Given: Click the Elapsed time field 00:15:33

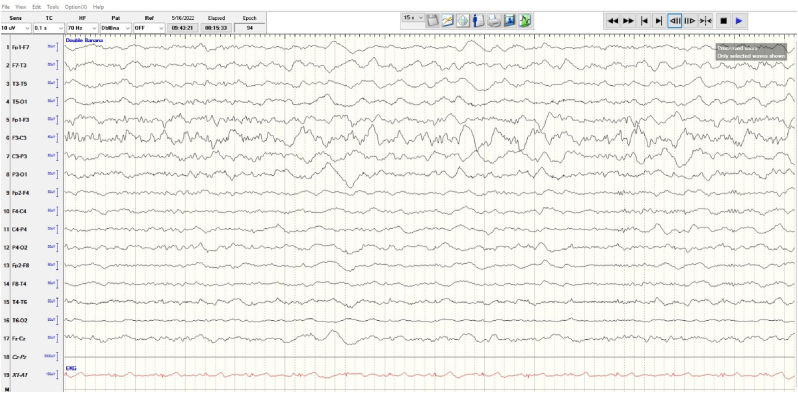Looking at the screenshot, I should tap(216, 28).
